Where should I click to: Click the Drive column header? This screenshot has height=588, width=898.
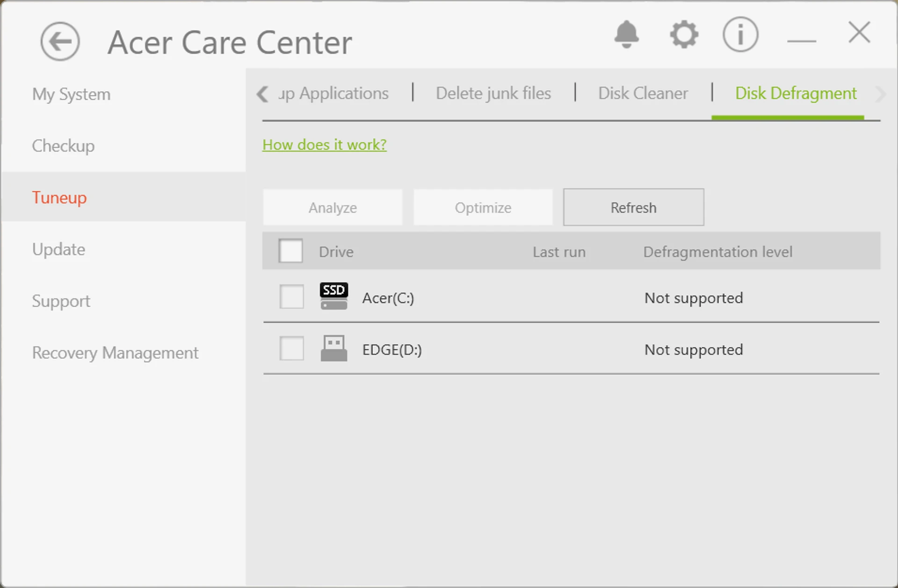click(336, 252)
